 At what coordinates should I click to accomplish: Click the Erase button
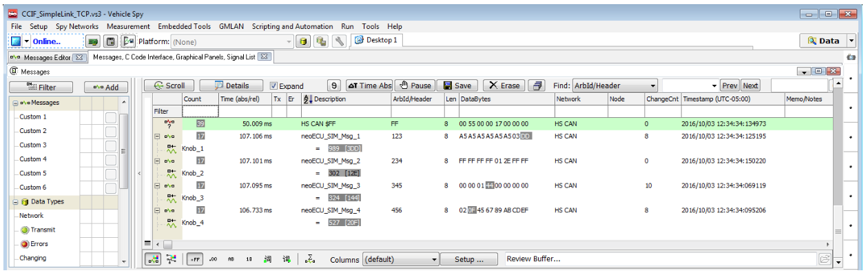504,85
